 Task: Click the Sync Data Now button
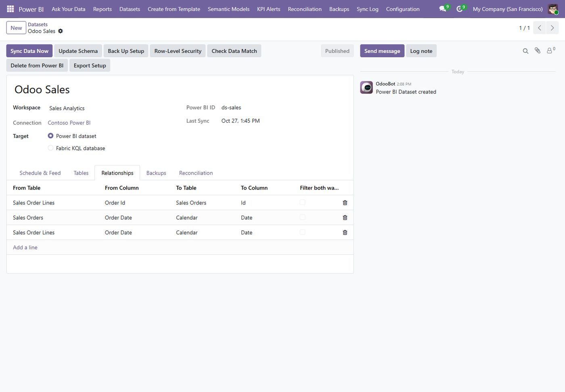29,51
